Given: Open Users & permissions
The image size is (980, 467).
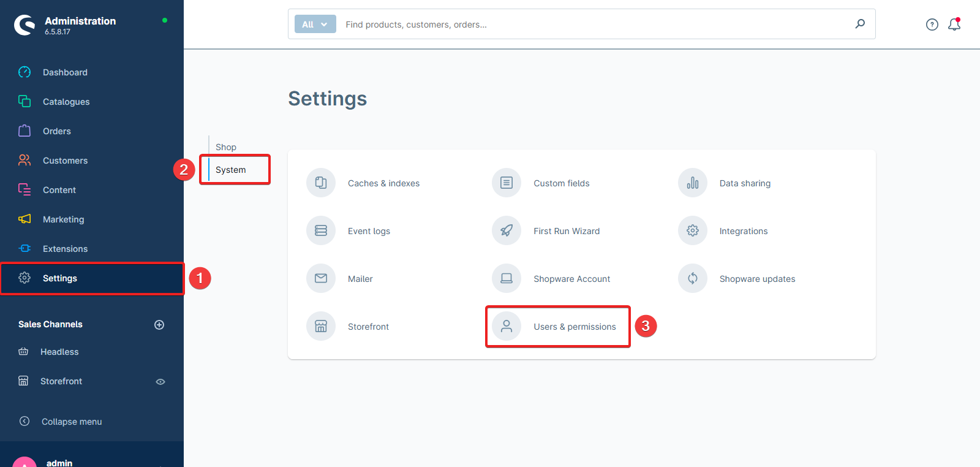Looking at the screenshot, I should tap(574, 327).
